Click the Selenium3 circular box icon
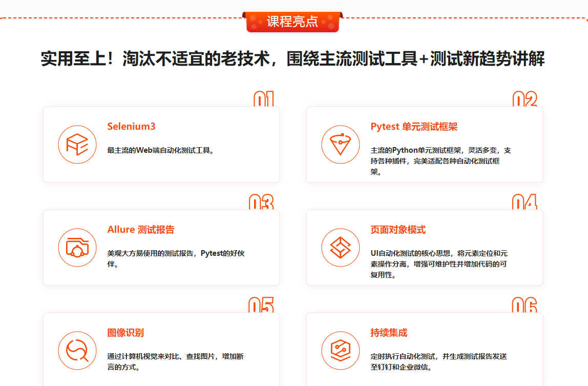The width and height of the screenshot is (588, 386). point(77,145)
